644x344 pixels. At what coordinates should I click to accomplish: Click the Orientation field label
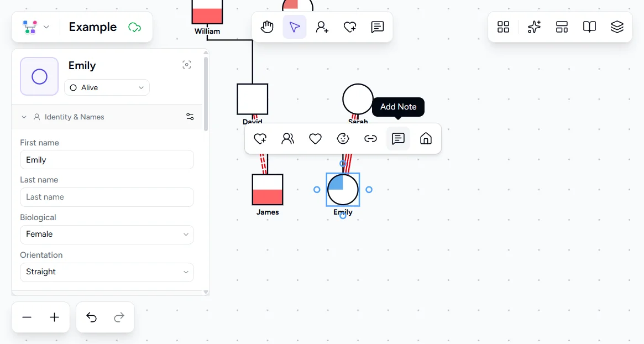[x=41, y=255]
